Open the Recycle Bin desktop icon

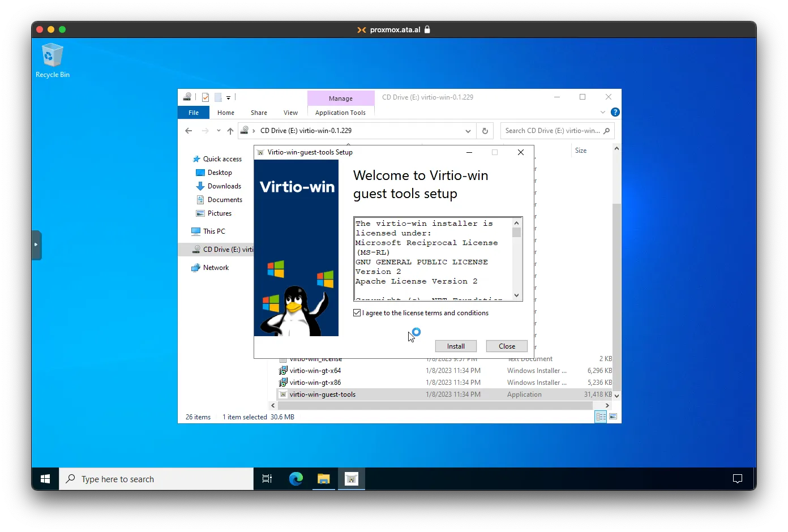52,61
